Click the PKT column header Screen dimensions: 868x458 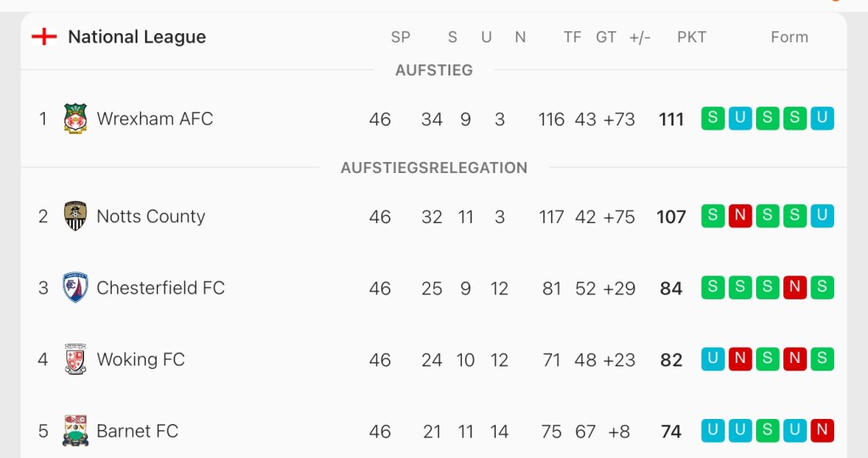[692, 37]
